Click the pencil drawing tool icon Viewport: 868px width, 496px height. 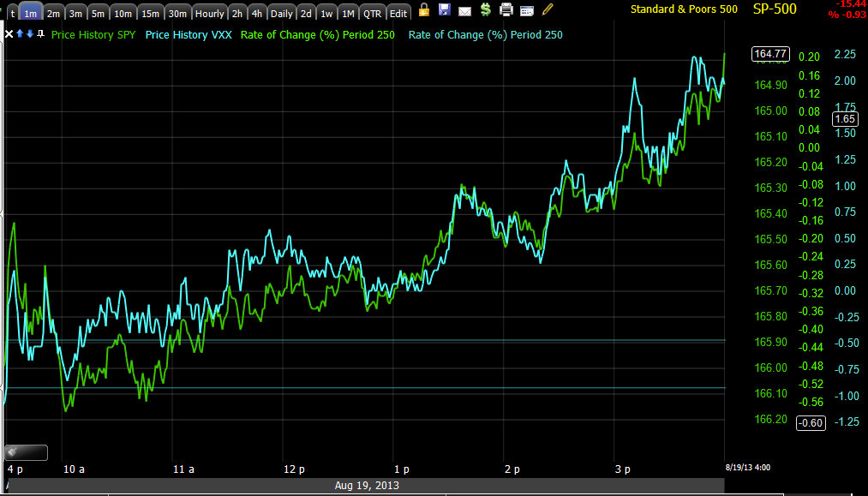click(547, 9)
